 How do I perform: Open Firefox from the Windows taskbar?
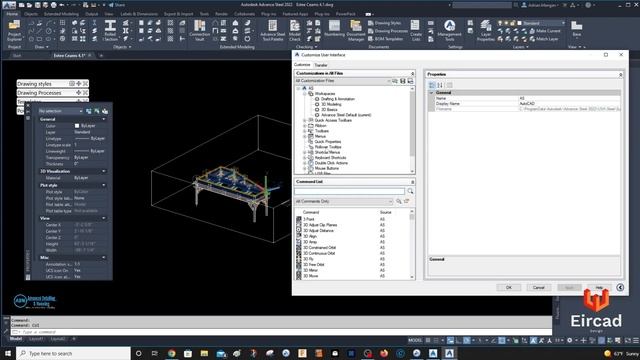[x=384, y=353]
